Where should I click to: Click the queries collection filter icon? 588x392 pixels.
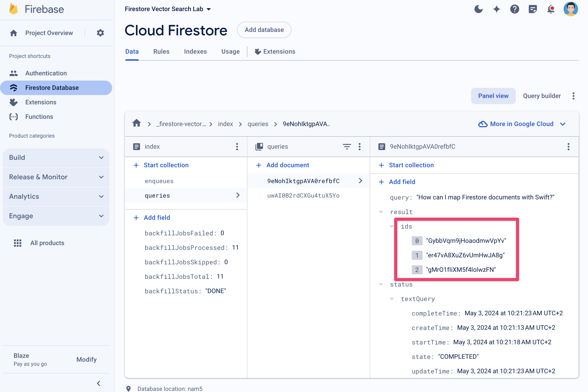(346, 147)
